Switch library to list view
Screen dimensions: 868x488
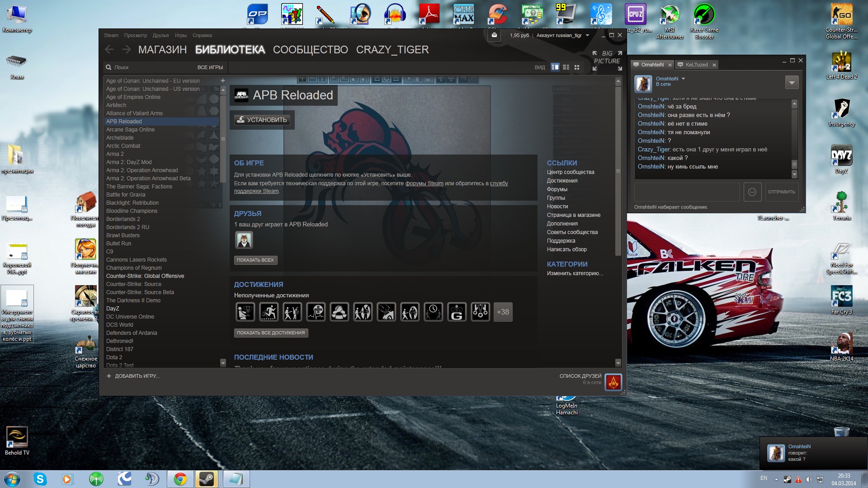566,67
